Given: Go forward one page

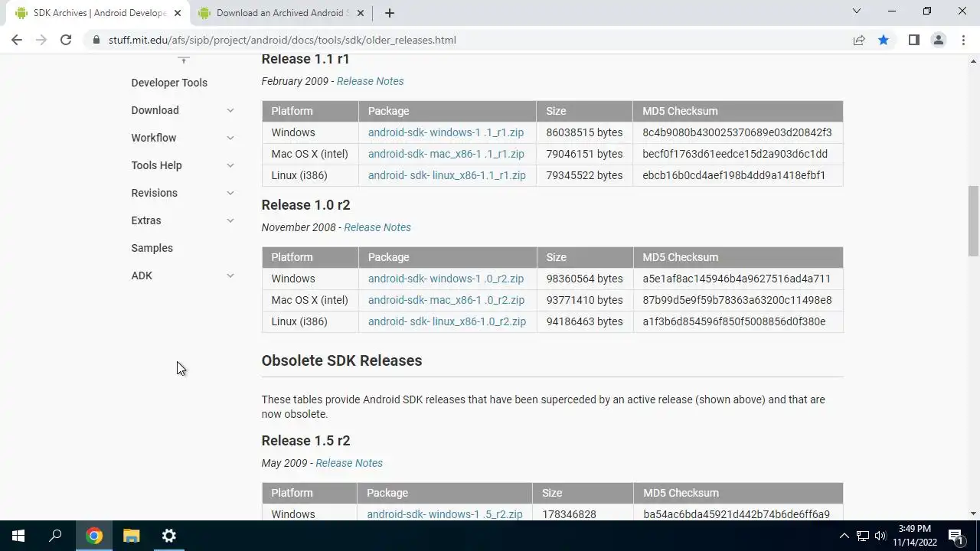Looking at the screenshot, I should tap(41, 40).
